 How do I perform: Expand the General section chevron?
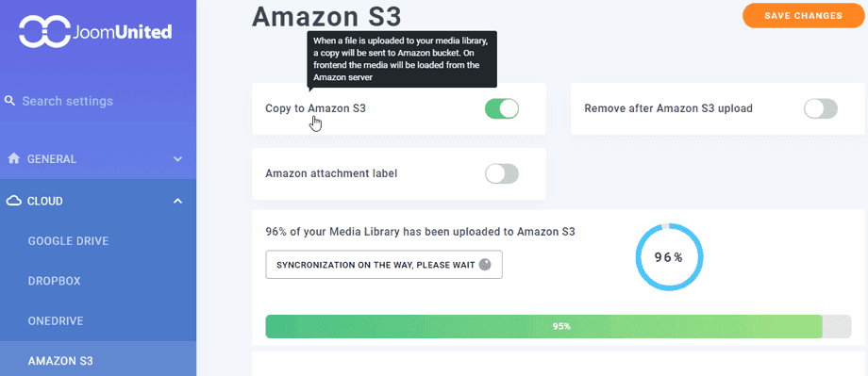click(x=177, y=158)
